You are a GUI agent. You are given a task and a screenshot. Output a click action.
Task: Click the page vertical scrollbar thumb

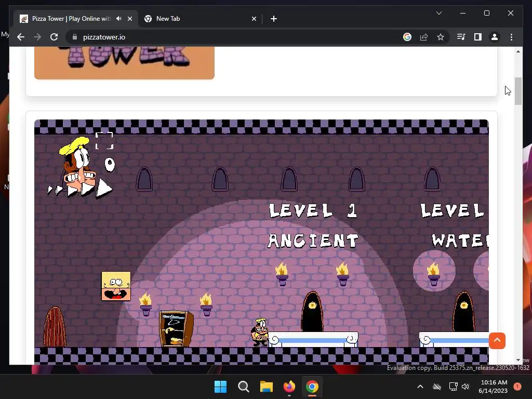click(x=518, y=91)
